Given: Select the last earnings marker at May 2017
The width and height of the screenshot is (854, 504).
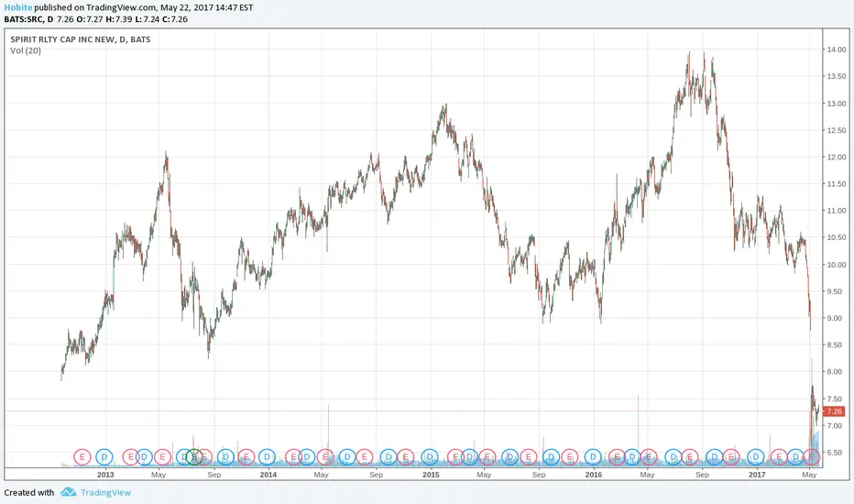Looking at the screenshot, I should (x=812, y=456).
